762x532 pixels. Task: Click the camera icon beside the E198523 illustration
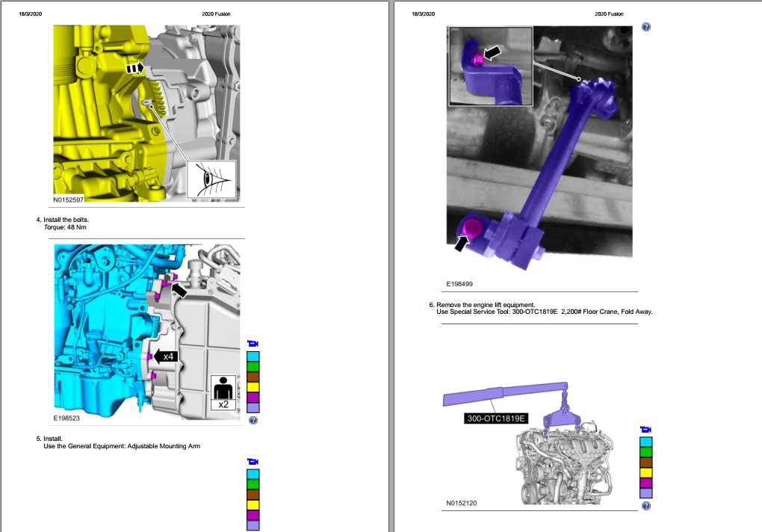tap(253, 344)
